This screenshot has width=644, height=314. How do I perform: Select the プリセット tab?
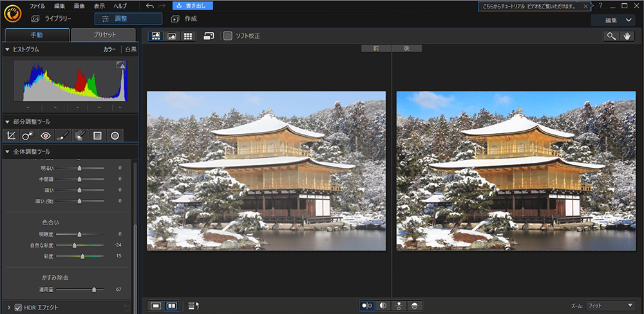click(102, 35)
